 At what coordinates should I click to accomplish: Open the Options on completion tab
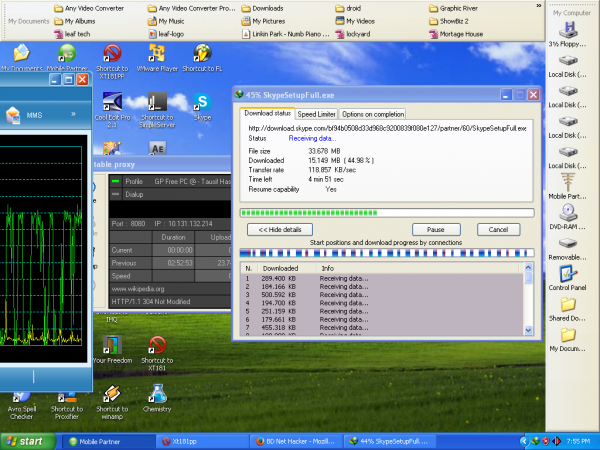coord(373,114)
